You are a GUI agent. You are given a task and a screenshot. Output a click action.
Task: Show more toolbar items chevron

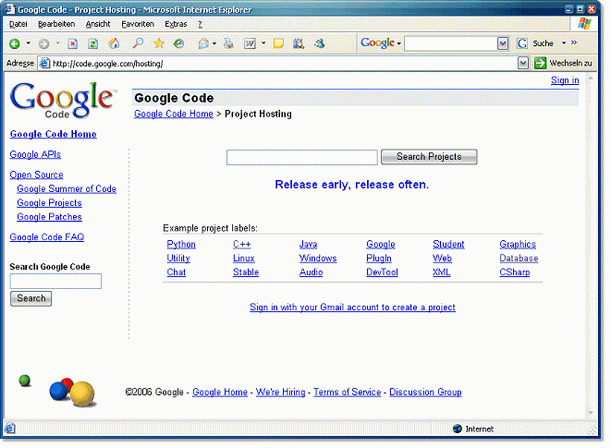pos(574,43)
